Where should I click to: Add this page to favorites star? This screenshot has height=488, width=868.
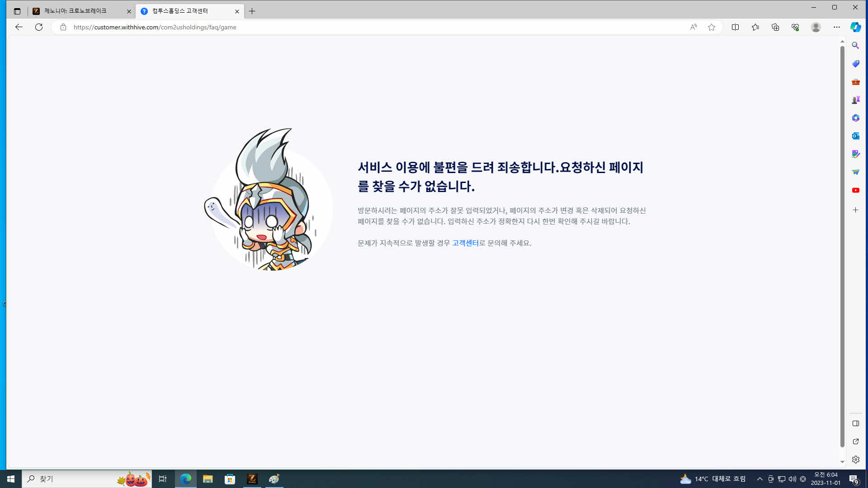pos(712,27)
